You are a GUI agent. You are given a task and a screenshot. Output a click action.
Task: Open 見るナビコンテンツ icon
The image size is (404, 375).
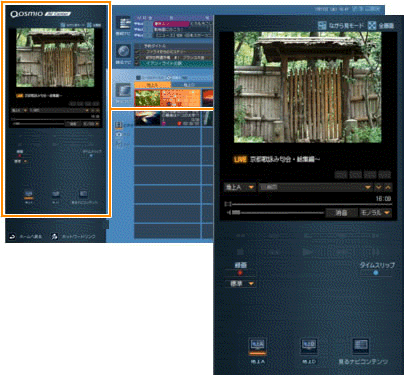pos(361,346)
